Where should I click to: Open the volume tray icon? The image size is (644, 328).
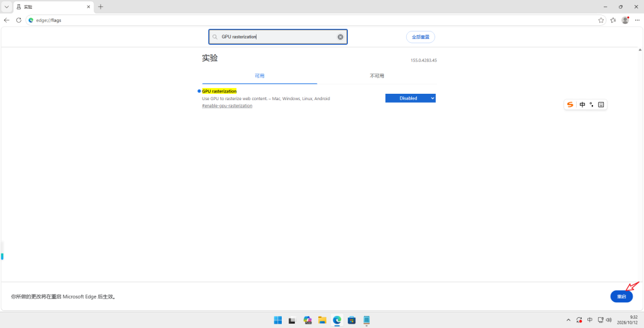coord(609,320)
